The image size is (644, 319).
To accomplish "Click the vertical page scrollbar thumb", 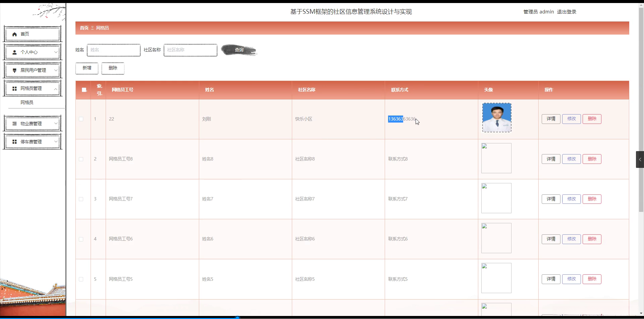I will [641, 109].
